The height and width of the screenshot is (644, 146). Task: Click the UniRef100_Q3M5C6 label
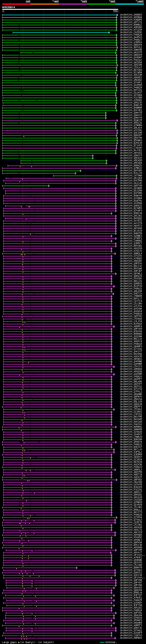pos(131,42)
